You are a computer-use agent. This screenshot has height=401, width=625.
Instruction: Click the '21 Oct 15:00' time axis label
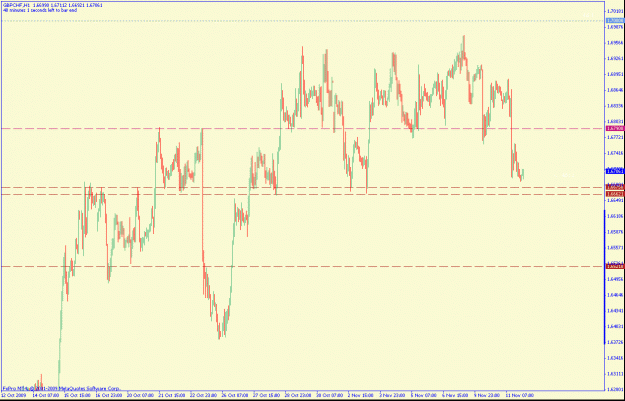(172, 394)
